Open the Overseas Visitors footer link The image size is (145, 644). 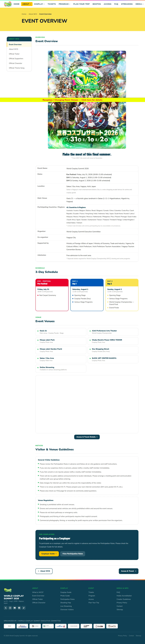pos(67,609)
